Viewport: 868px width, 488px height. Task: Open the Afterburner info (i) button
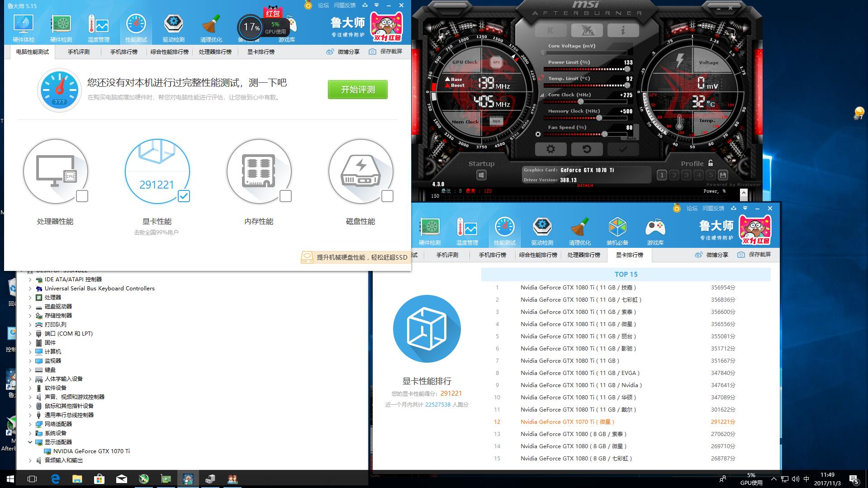tap(623, 30)
